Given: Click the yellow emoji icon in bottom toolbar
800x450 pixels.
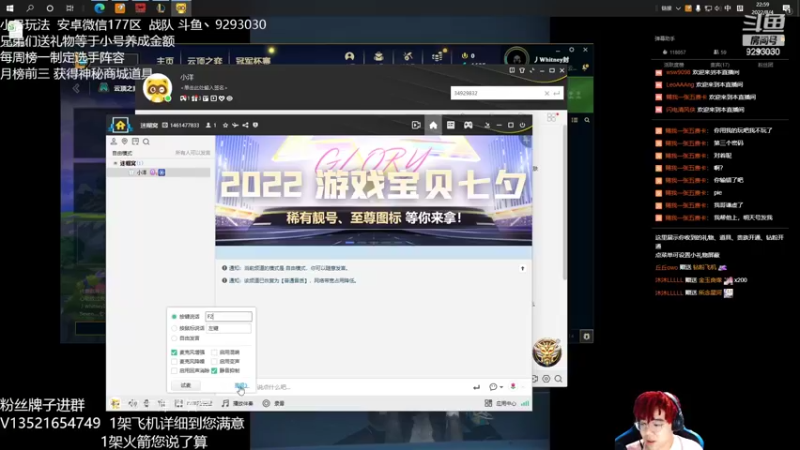Looking at the screenshot, I should point(115,404).
